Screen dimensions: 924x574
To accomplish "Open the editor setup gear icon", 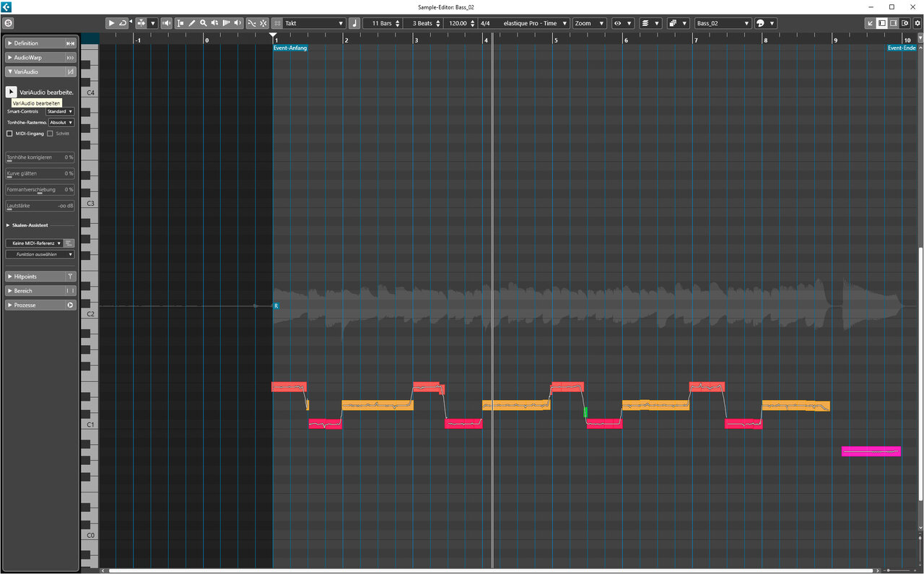I will pos(918,23).
